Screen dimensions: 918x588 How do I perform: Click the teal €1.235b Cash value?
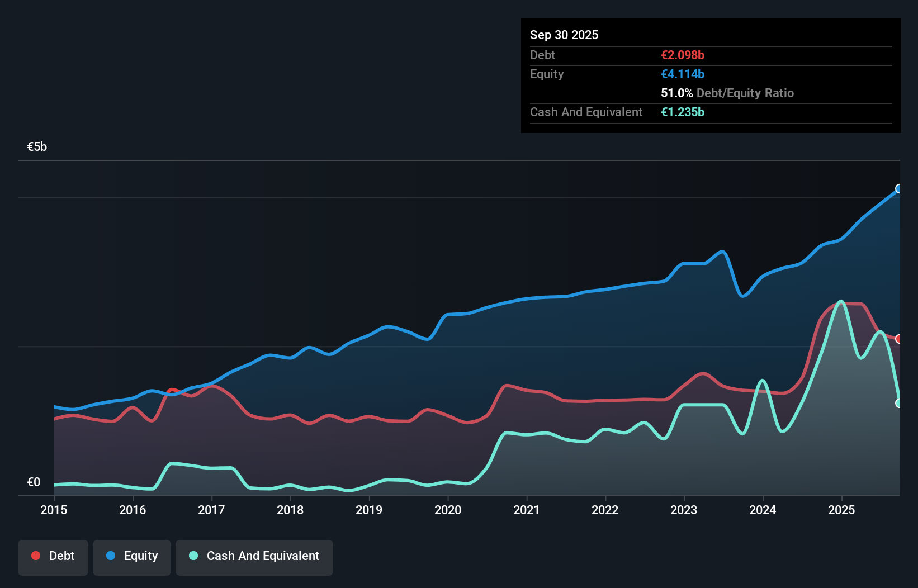coord(682,112)
